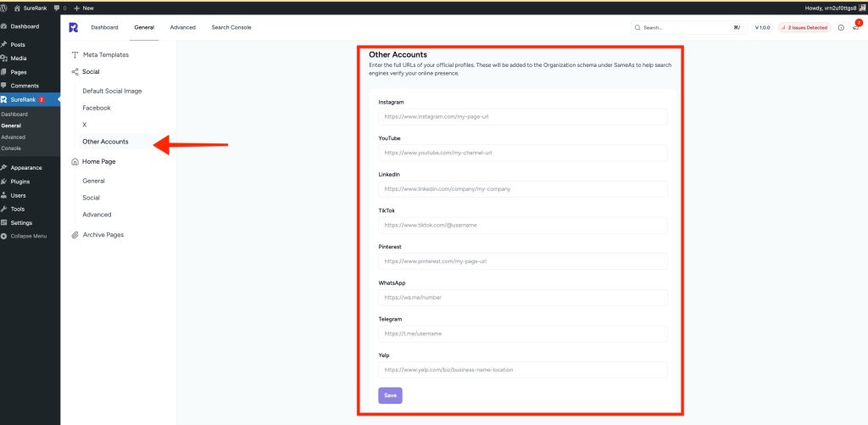Select Other Accounts in sidebar
The width and height of the screenshot is (868, 425).
105,142
